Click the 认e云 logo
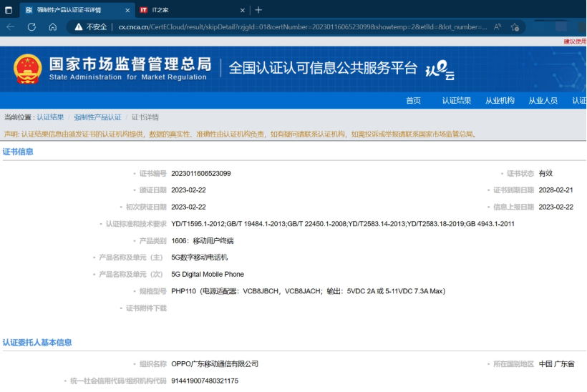 pos(440,71)
